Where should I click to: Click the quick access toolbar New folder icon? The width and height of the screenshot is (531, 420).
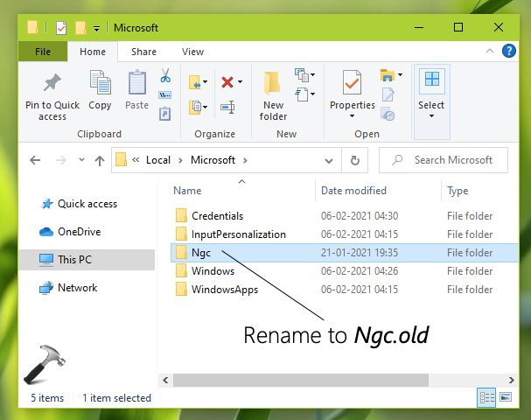tap(80, 28)
